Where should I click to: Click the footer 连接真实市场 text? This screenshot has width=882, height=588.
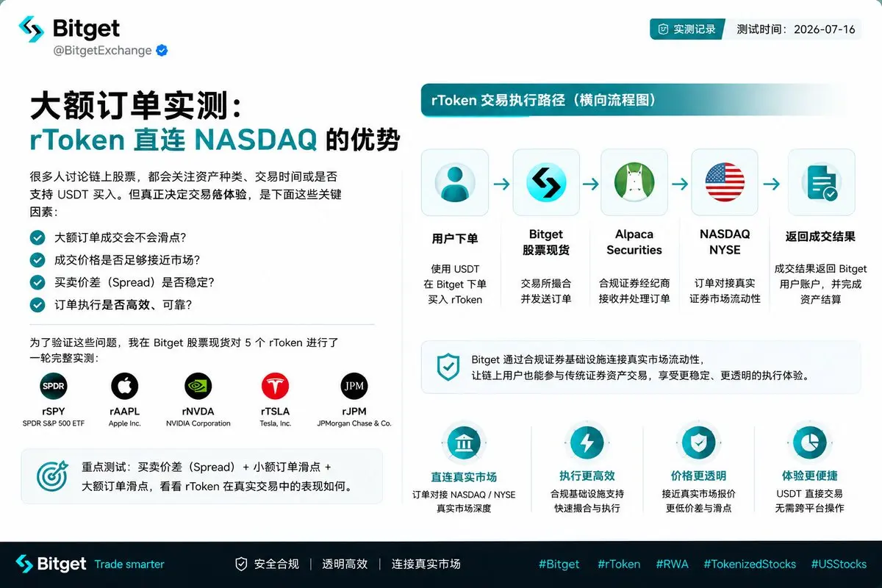[426, 564]
